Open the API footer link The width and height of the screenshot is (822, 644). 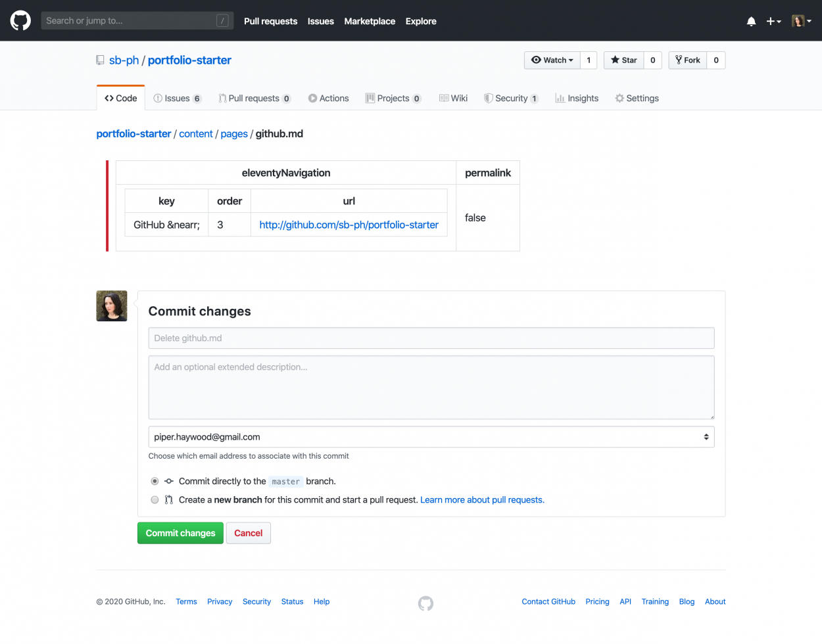pos(625,601)
